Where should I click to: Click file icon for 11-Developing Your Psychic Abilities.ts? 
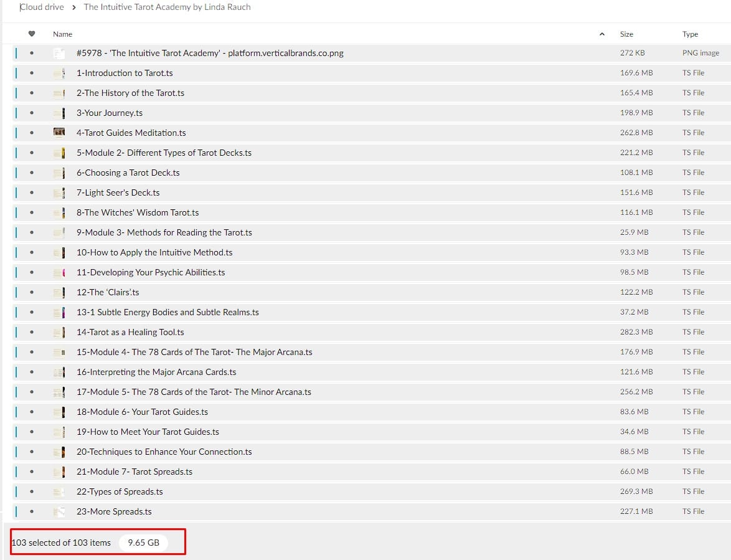click(x=59, y=272)
